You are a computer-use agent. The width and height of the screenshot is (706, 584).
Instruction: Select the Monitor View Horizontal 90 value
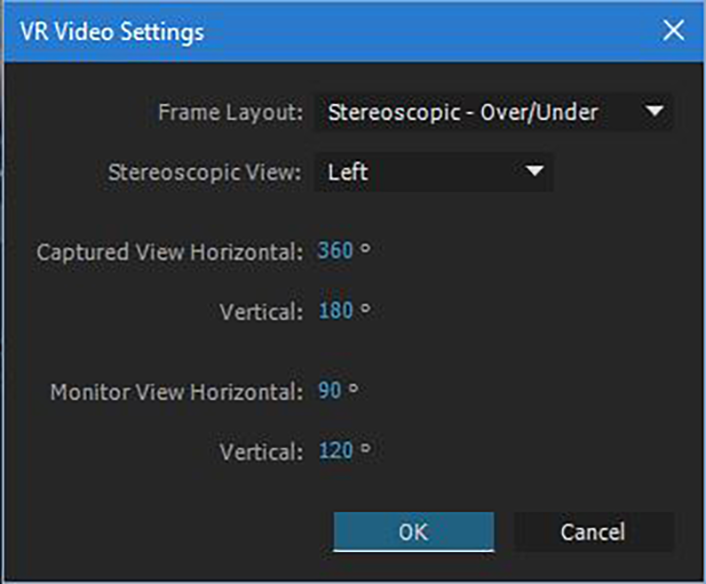coord(330,391)
